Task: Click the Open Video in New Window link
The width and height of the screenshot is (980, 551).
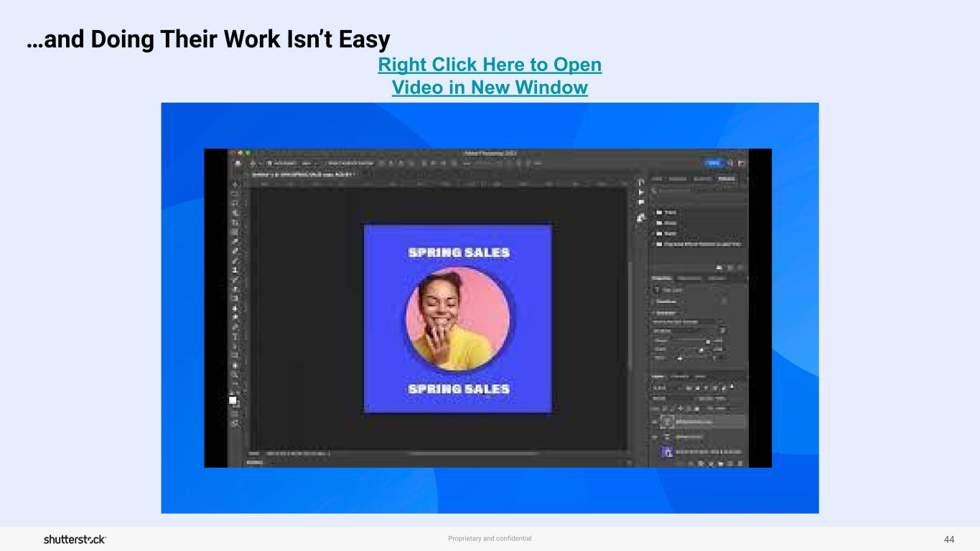Action: 490,76
